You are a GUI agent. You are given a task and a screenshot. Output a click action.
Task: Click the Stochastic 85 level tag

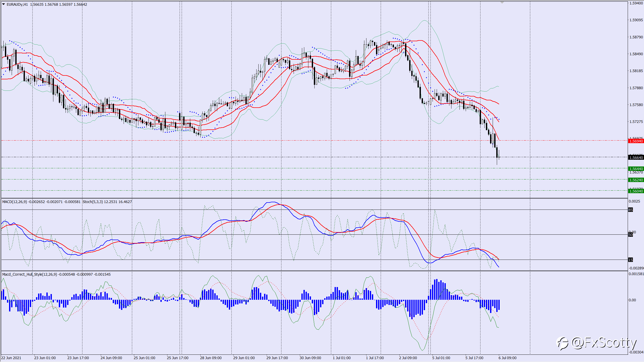[x=631, y=210]
